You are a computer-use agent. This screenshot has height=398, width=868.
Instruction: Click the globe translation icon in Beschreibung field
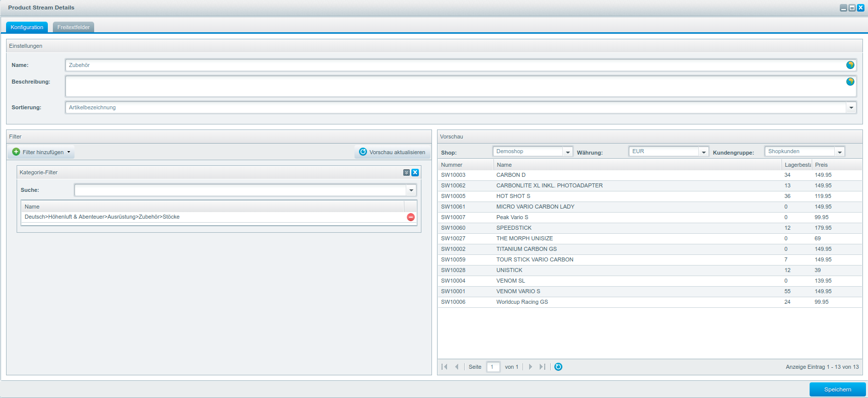[x=850, y=82]
